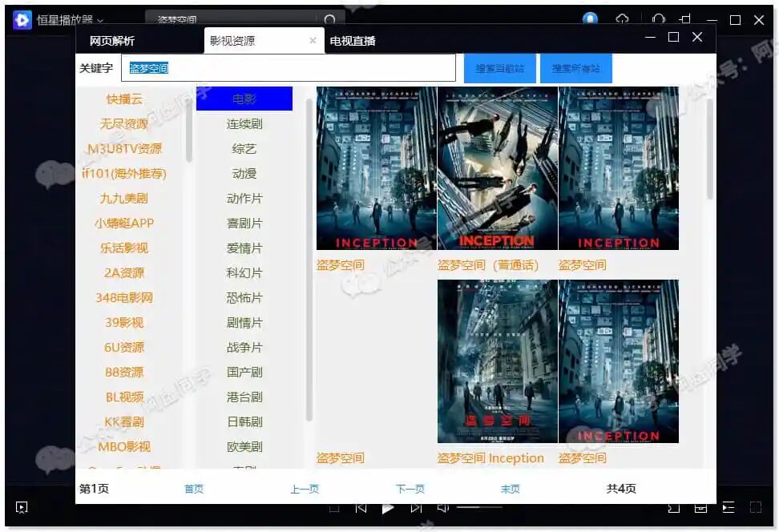Choose the 恐怖片 category
The width and height of the screenshot is (779, 532).
(x=244, y=297)
